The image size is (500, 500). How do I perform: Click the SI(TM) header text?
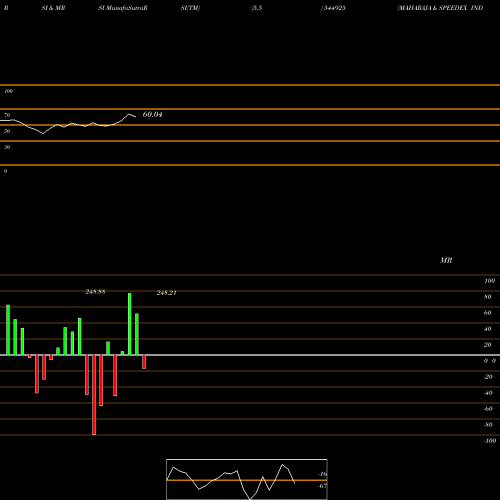point(190,8)
